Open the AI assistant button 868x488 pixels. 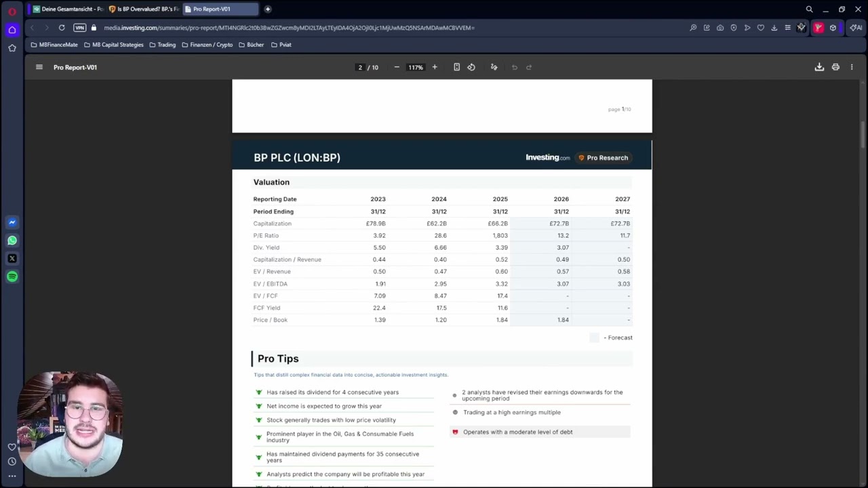[855, 28]
